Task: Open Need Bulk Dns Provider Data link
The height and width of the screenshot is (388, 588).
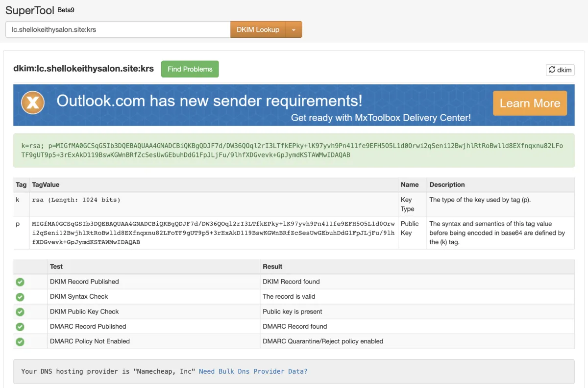Action: 253,371
